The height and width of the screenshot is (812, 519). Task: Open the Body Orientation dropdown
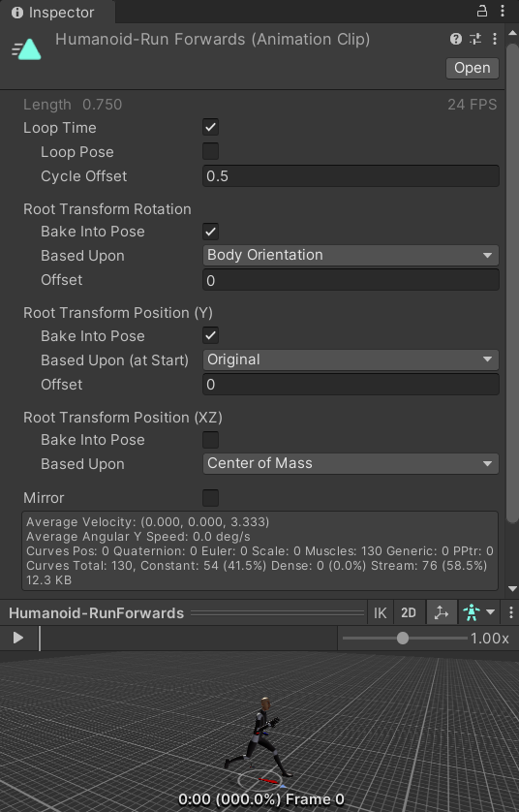(x=351, y=255)
